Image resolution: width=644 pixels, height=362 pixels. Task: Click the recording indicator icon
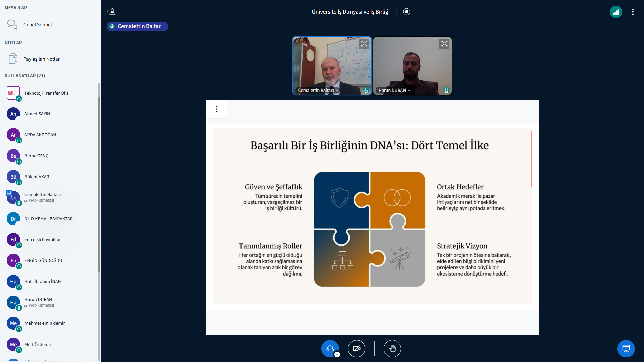pos(406,12)
